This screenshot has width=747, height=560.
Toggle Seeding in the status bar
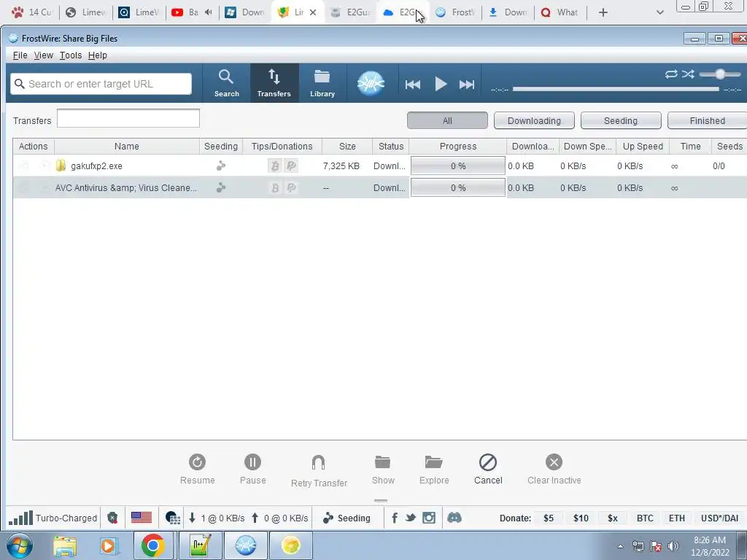point(347,518)
